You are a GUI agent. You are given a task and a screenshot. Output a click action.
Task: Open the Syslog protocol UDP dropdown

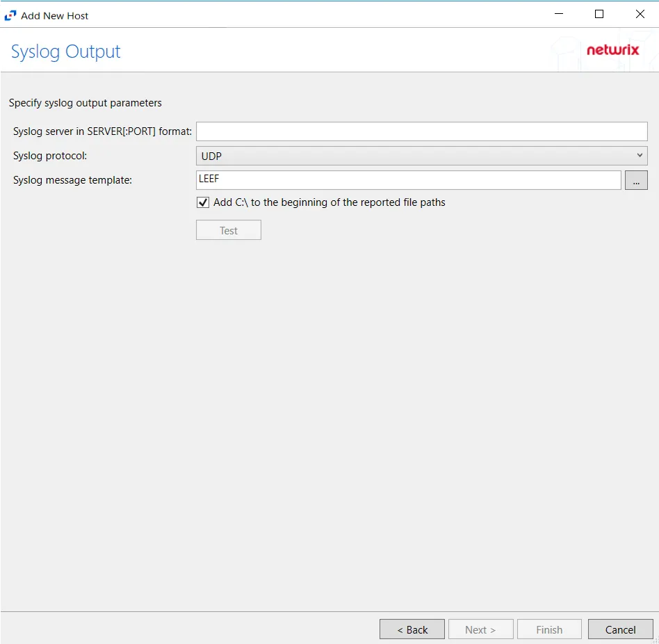(x=421, y=156)
